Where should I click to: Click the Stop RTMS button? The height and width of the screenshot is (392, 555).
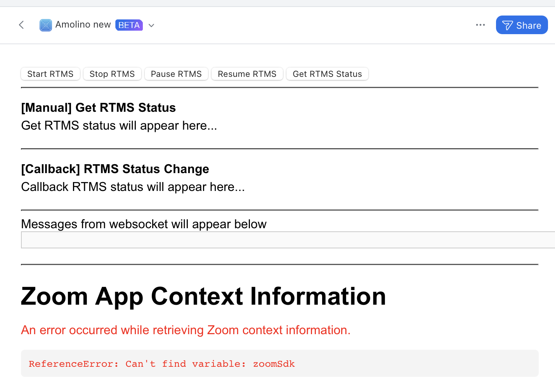pos(112,74)
